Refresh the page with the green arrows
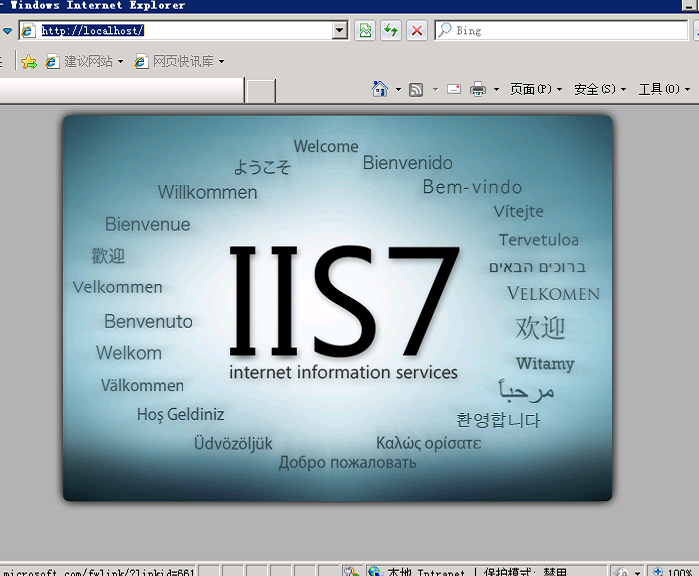Screen dimensions: 699x576 click(x=391, y=30)
